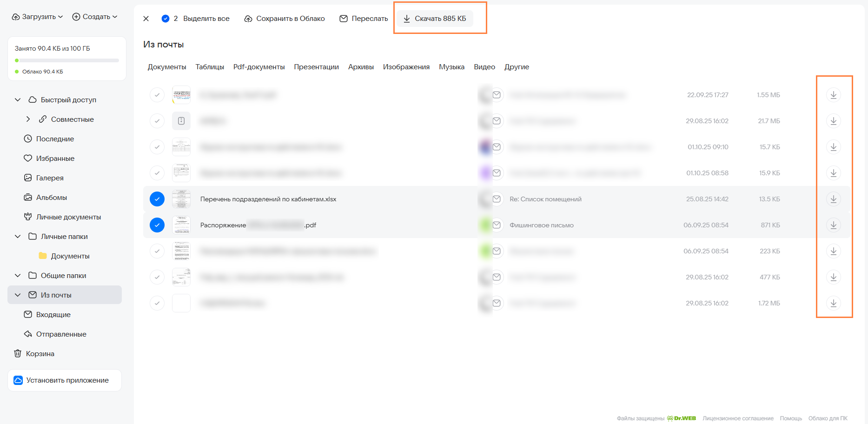Switch to the Pdf-документы filter tab
The height and width of the screenshot is (424, 868).
tap(259, 67)
